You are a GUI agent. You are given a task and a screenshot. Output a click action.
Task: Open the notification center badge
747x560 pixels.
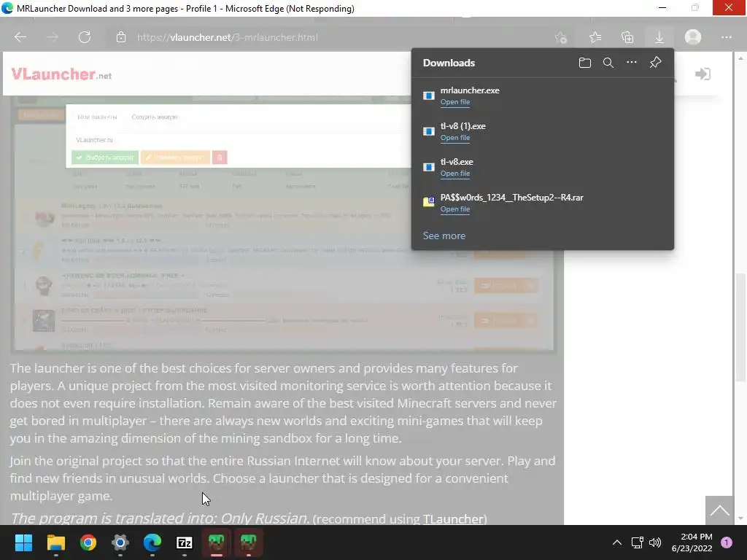click(726, 542)
